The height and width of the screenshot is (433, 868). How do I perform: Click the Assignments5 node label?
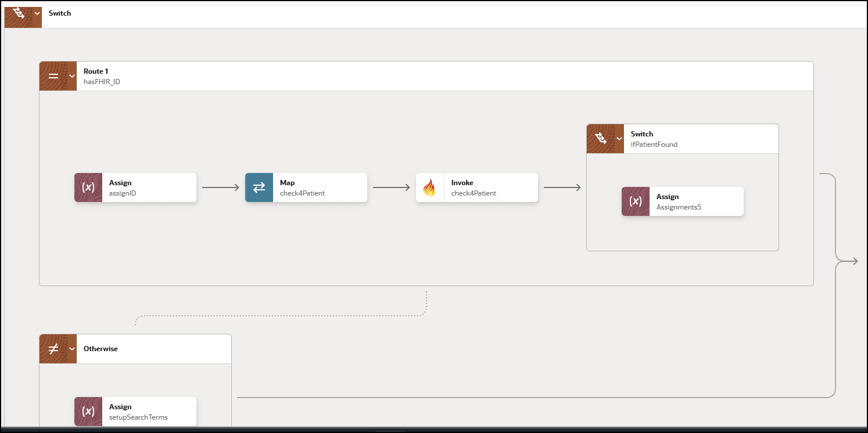(x=679, y=207)
